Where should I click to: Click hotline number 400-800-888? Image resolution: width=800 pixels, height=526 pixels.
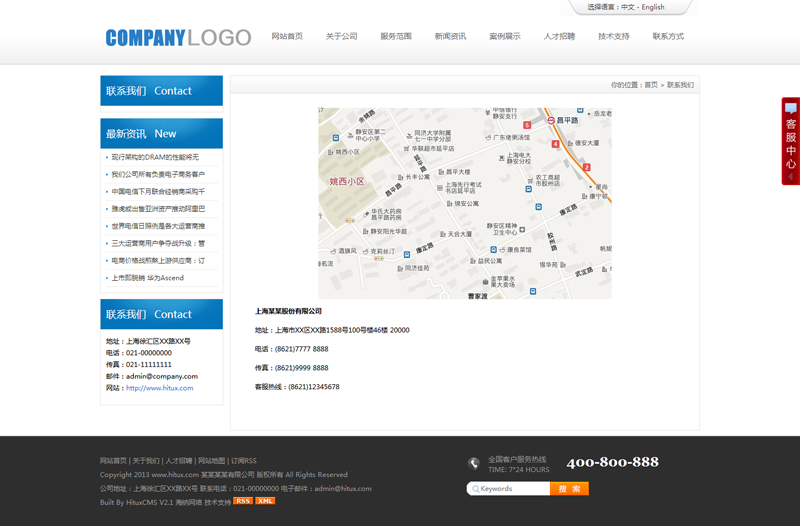point(613,462)
